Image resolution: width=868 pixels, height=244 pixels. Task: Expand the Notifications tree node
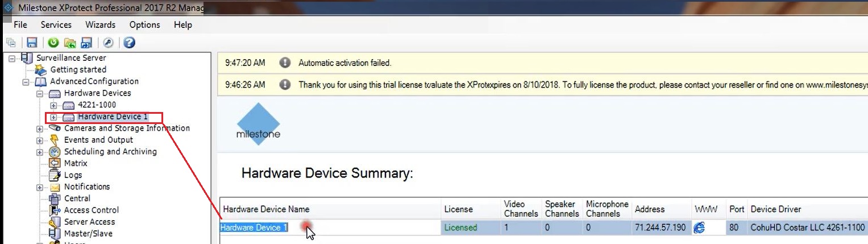40,187
